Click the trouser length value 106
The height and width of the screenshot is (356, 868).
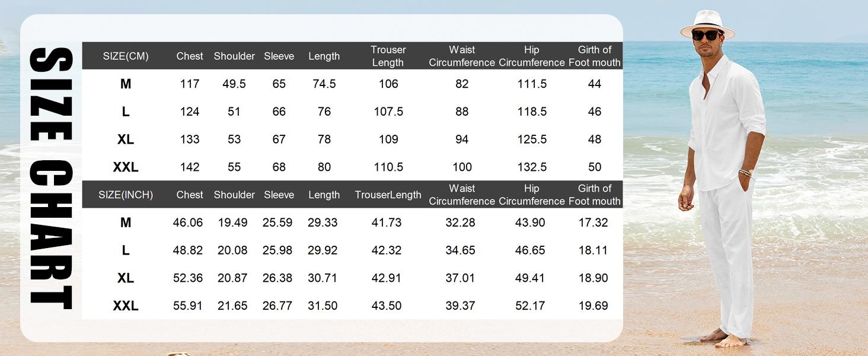[x=388, y=84]
